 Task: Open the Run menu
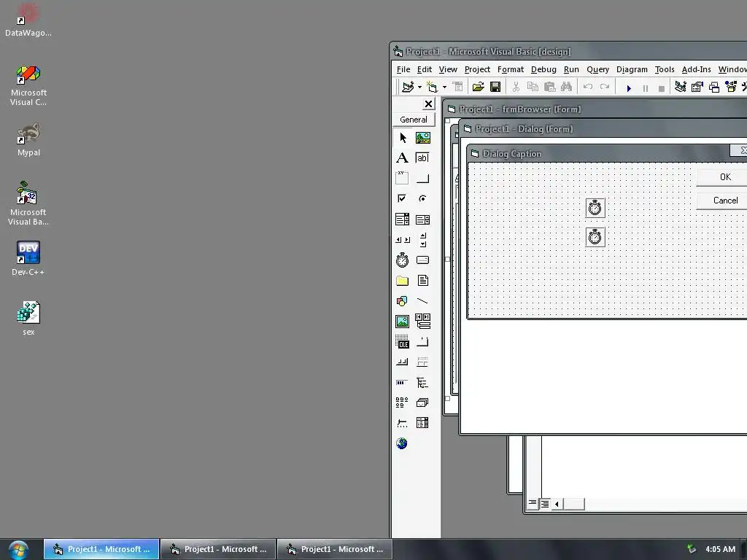[571, 69]
